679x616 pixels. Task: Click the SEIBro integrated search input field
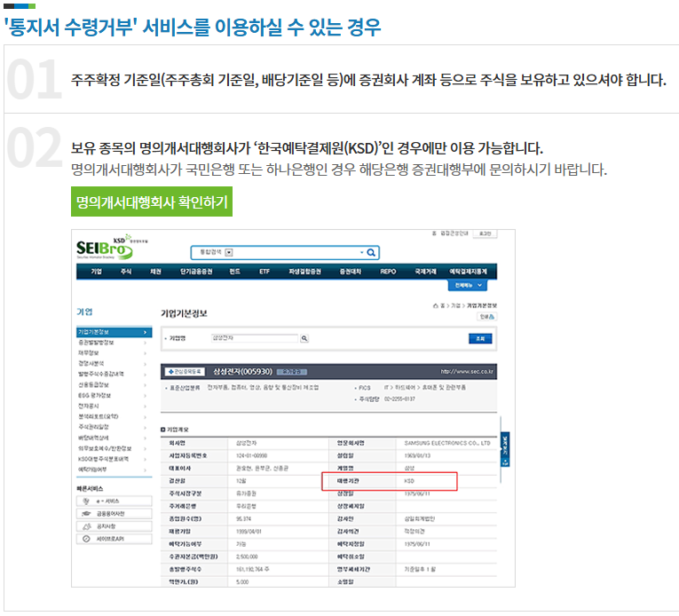[285, 253]
